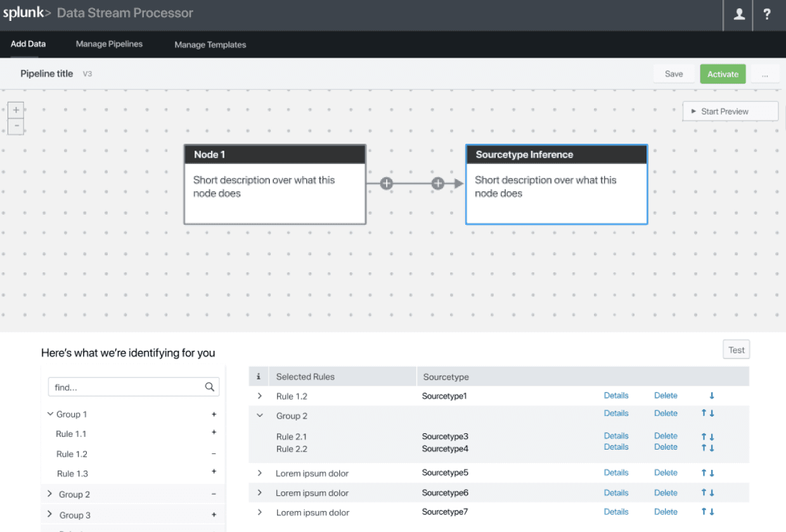Switch to the Add Data tab

click(28, 44)
